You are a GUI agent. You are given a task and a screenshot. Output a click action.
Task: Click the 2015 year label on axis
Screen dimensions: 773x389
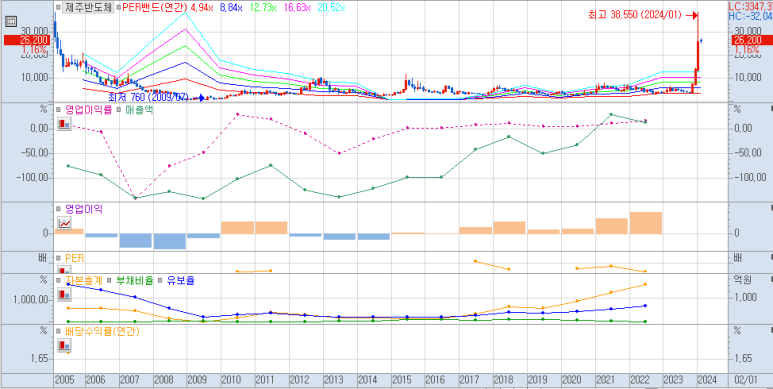402,381
